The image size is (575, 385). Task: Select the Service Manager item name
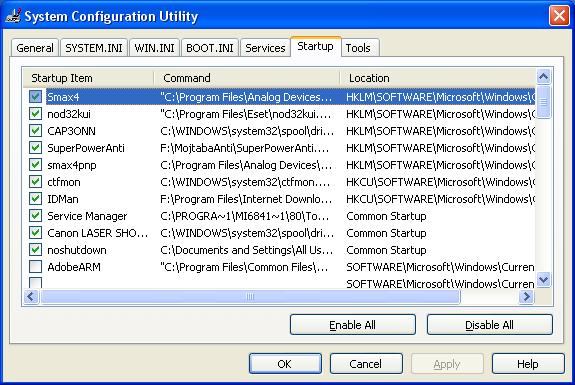click(x=87, y=216)
